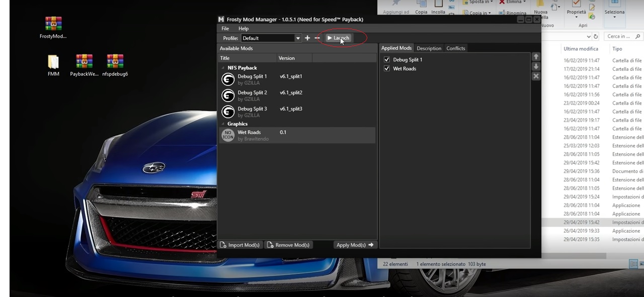Toggle the Wet Roads applied mod checkbox
644x297 pixels.
[x=387, y=69]
